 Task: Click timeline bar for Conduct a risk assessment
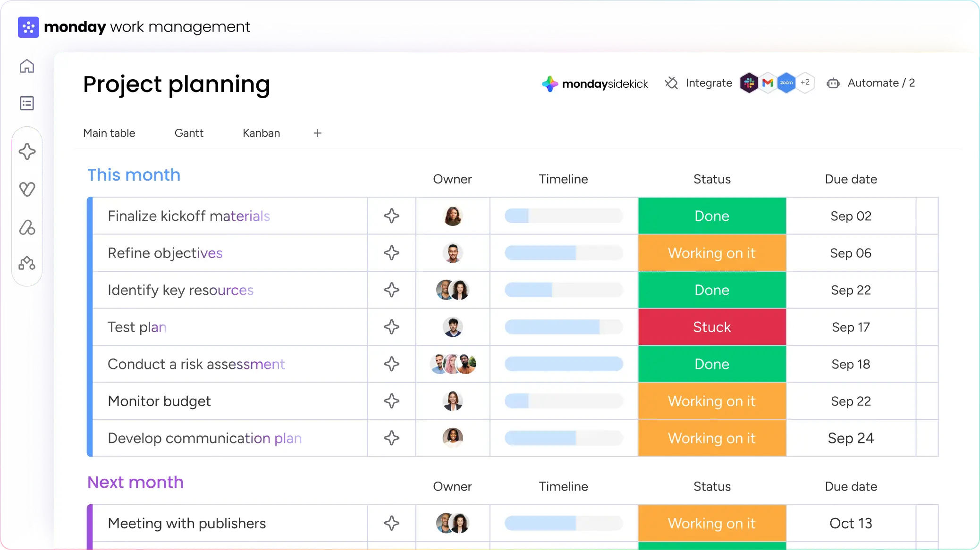click(x=564, y=364)
